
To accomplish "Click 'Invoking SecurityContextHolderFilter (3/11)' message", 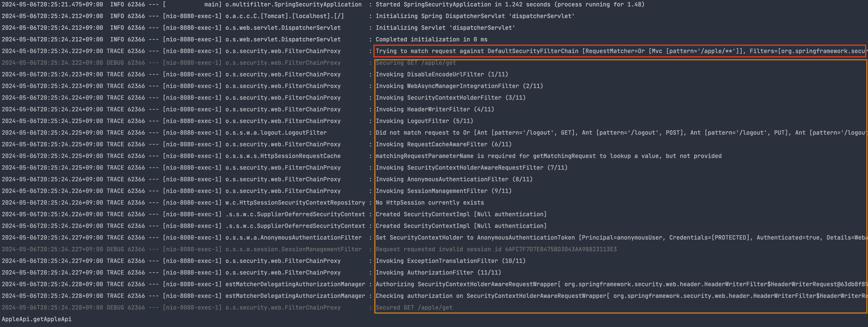I will point(451,98).
